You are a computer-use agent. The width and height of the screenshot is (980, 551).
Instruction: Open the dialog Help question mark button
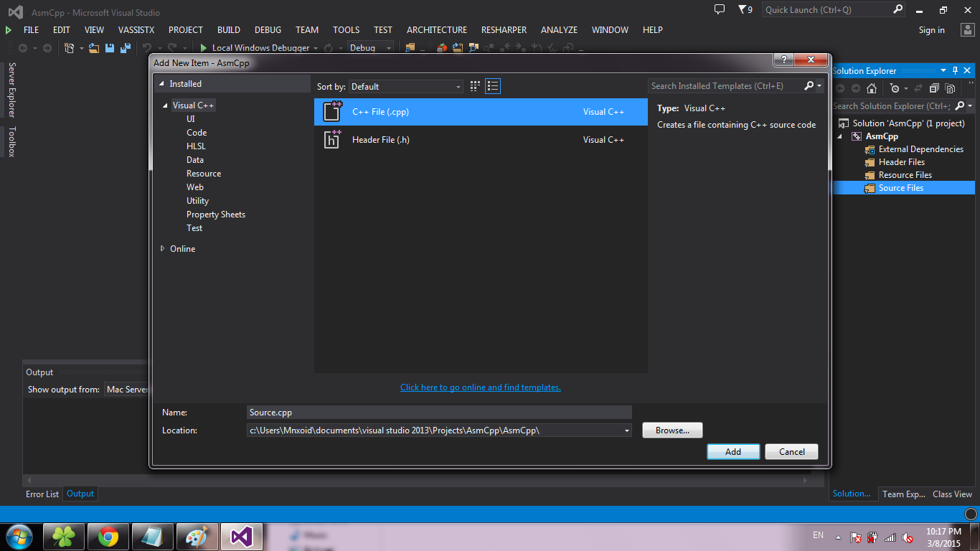(783, 60)
